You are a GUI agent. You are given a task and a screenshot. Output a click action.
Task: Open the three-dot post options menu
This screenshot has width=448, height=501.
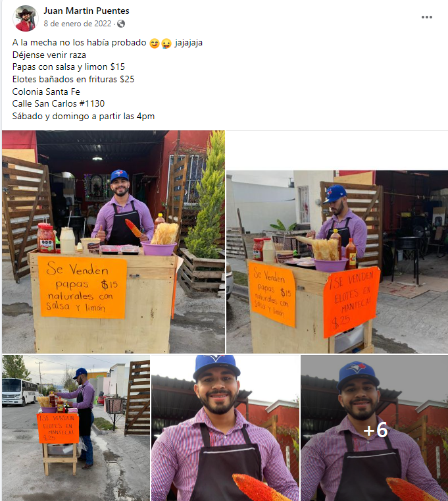pyautogui.click(x=426, y=17)
